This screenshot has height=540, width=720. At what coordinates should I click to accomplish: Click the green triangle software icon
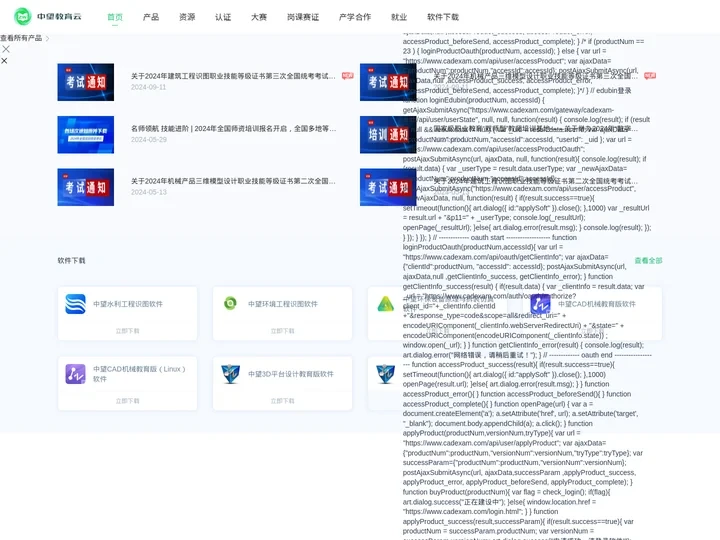tap(385, 304)
